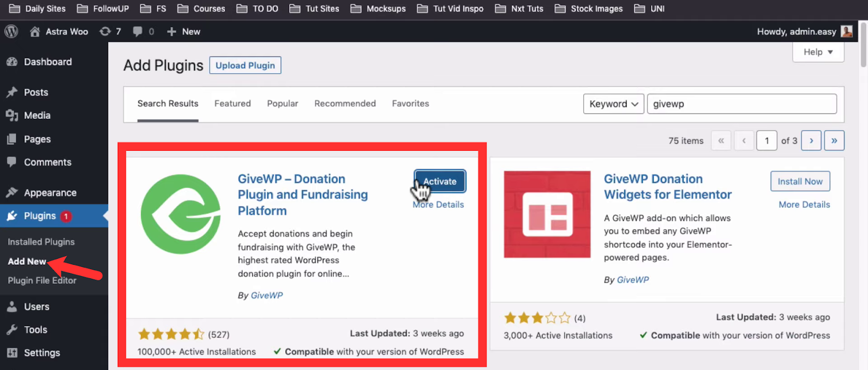The image size is (868, 370).
Task: Click the Comments icon in sidebar
Action: point(12,162)
